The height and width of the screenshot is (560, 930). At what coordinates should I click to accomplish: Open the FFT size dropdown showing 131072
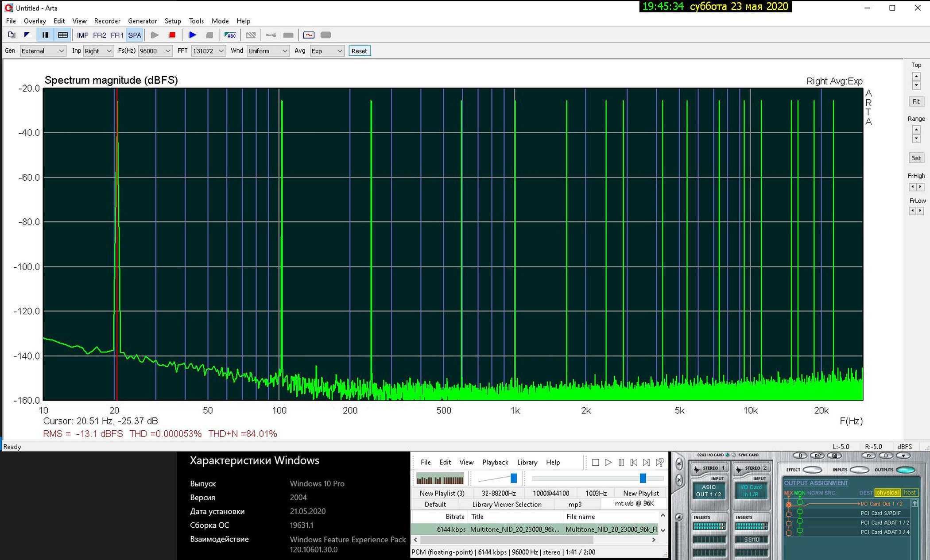pyautogui.click(x=209, y=51)
